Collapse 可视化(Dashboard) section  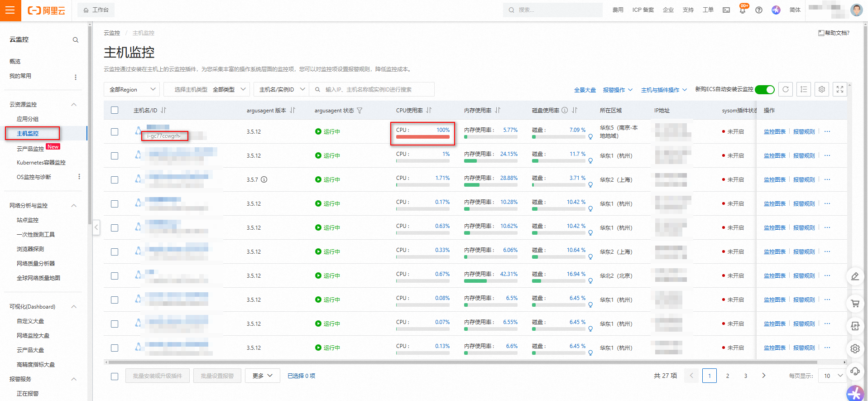[x=74, y=307]
